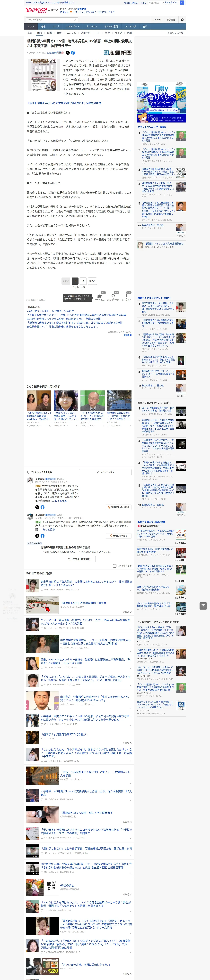Expand 京師美佳's comment with もっと見る
Screen dimensions: 210x980
pyautogui.click(x=61, y=501)
